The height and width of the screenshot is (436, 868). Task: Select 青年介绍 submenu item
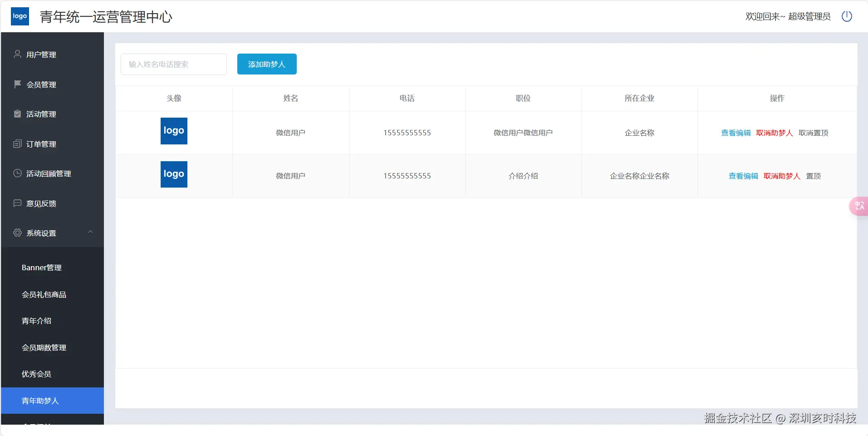coord(53,321)
